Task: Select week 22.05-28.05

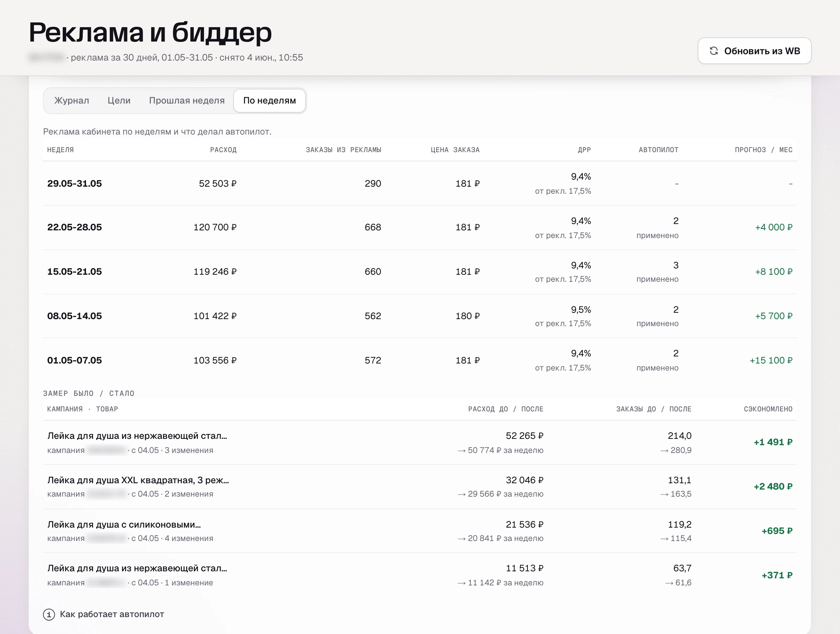Action: 74,228
